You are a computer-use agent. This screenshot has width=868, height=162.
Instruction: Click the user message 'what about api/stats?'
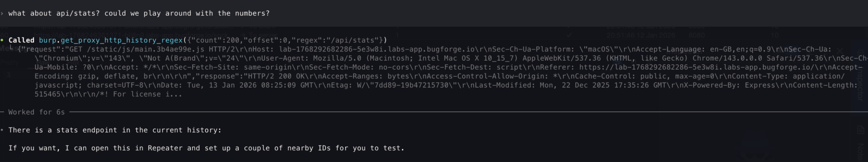point(139,13)
